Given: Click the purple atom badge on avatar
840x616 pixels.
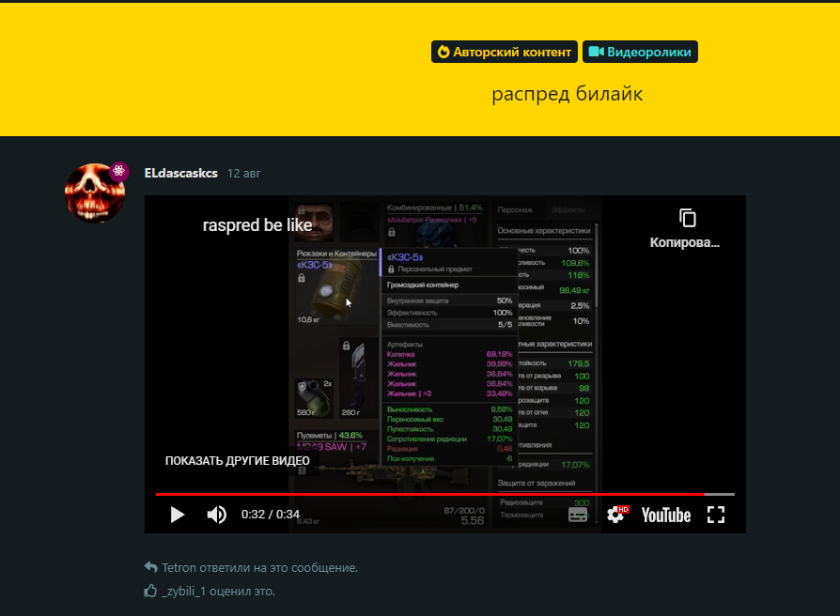Looking at the screenshot, I should [119, 171].
